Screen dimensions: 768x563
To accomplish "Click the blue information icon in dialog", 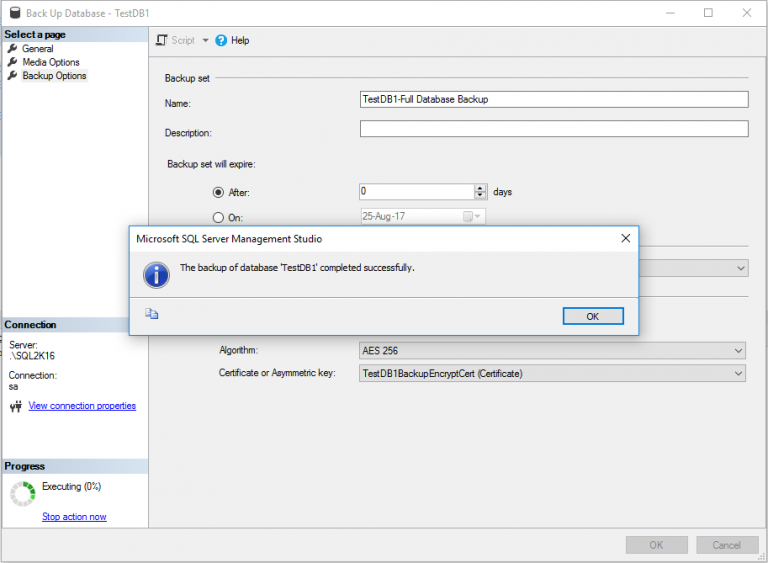I will [156, 274].
